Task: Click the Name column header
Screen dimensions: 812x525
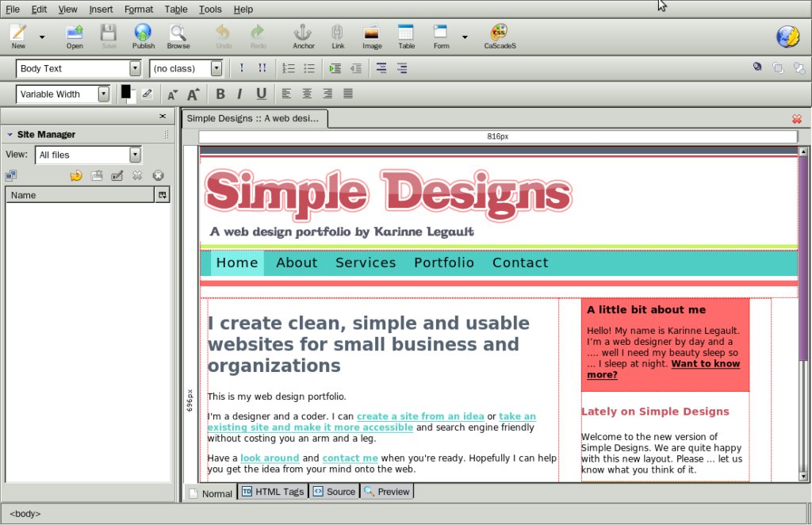Action: [80, 195]
